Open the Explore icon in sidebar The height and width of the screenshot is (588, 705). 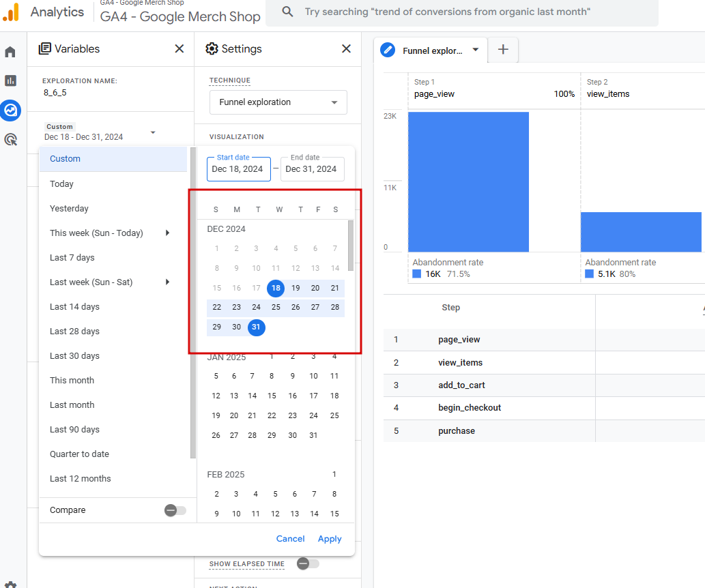click(10, 110)
